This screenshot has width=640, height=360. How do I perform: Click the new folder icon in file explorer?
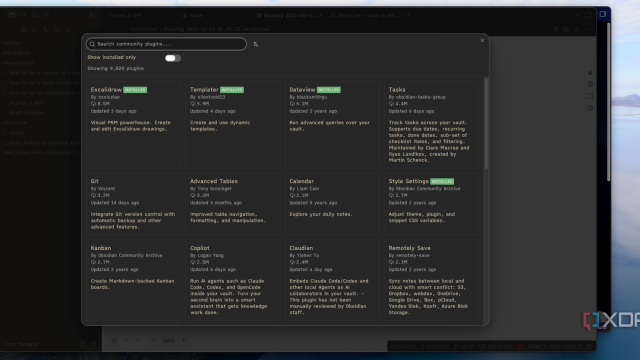(35, 29)
